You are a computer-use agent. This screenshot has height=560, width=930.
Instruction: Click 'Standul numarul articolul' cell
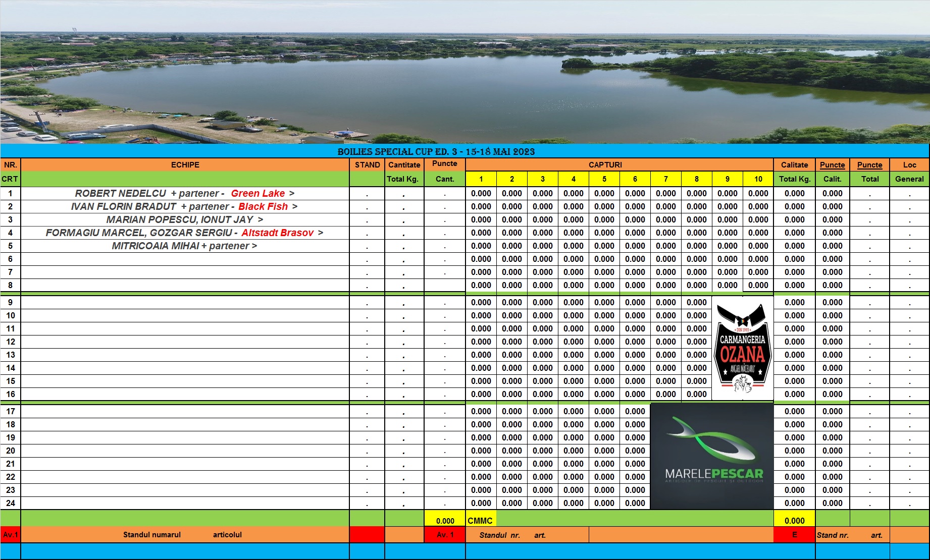point(185,535)
